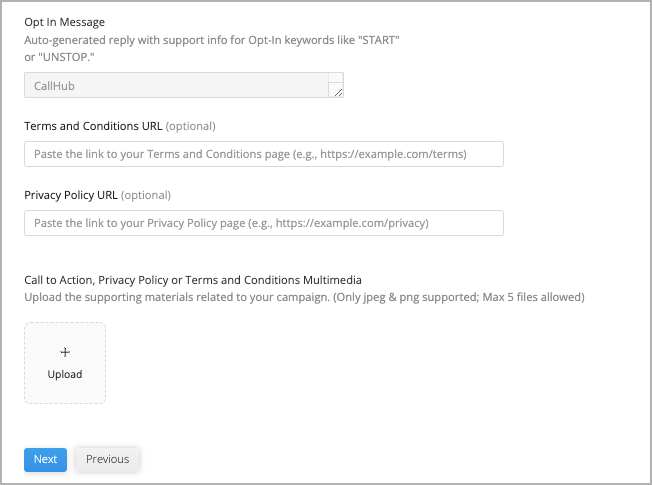This screenshot has width=652, height=485.
Task: Focus the Terms and Conditions URL field
Action: click(x=264, y=154)
